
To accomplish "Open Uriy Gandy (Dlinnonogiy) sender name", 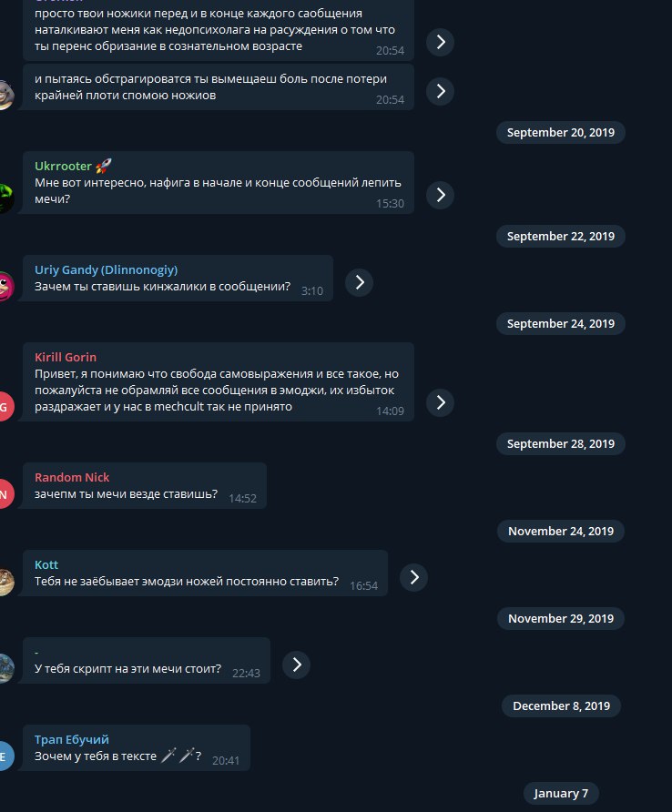I will pos(107,269).
